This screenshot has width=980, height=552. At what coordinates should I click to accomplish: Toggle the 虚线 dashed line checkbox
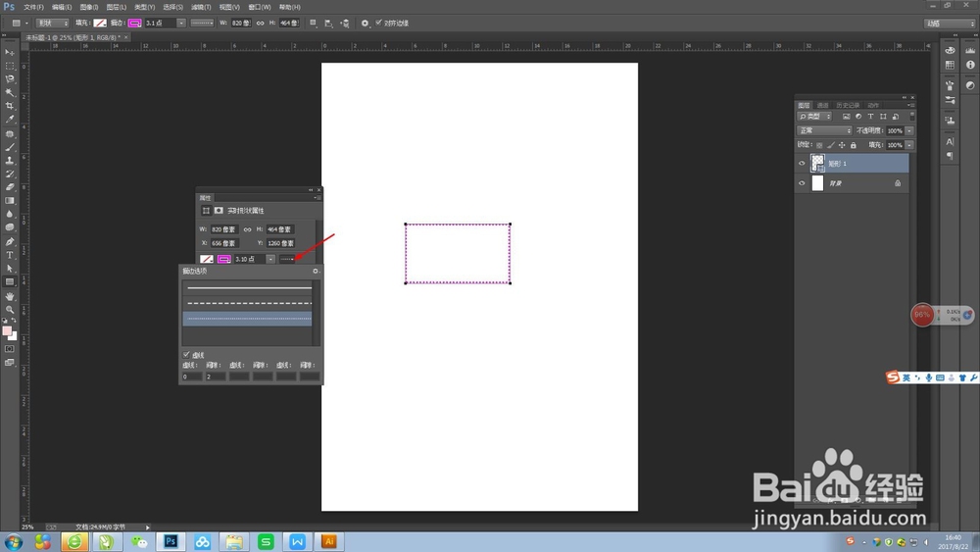(x=186, y=355)
